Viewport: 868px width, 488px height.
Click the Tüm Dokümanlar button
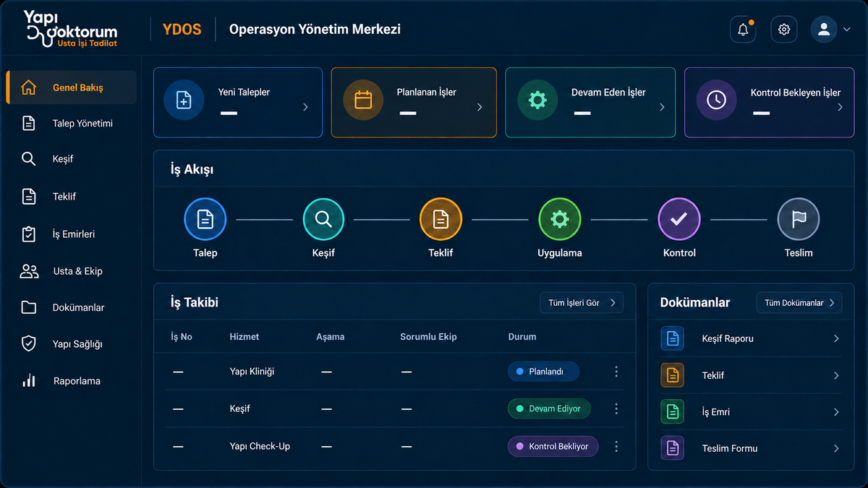[x=799, y=303]
